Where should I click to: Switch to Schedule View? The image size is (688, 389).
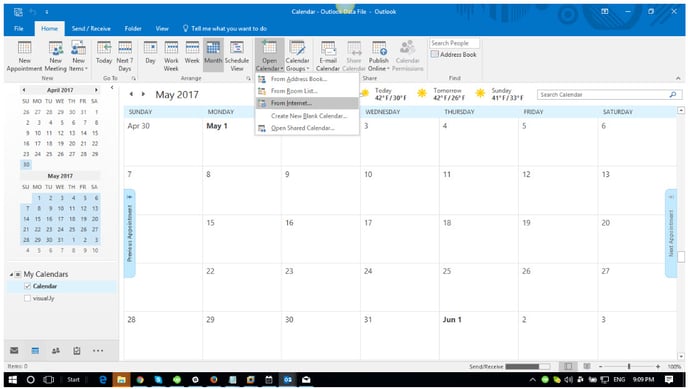click(237, 56)
